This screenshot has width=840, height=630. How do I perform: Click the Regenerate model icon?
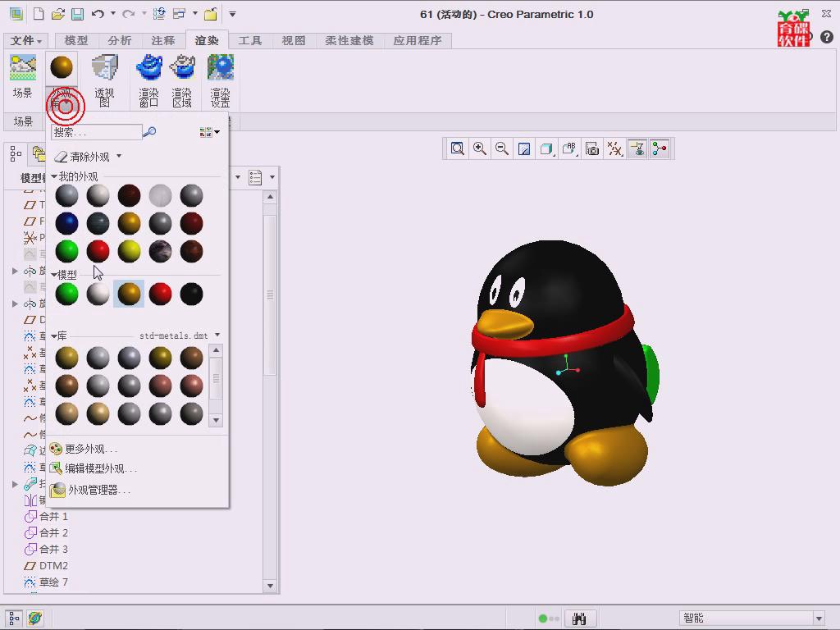coord(159,14)
